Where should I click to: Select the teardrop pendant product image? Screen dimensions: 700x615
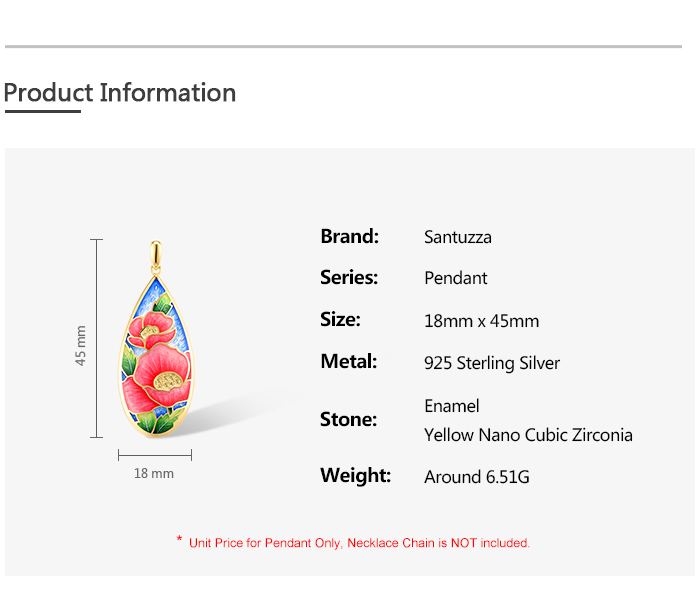155,360
